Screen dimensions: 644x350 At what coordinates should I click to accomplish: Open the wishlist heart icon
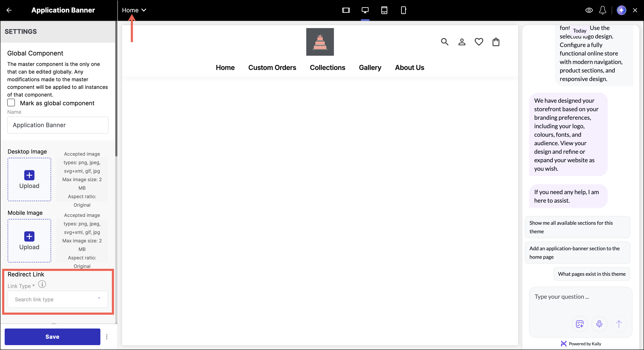479,42
